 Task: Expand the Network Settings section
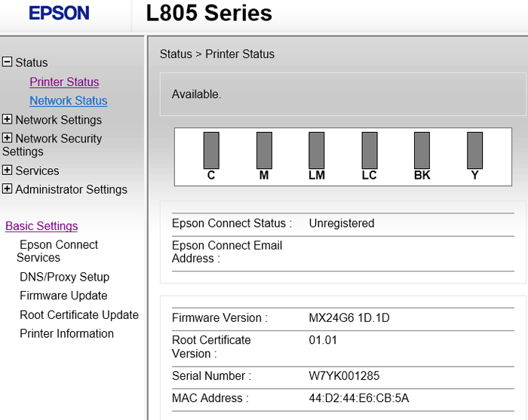tap(8, 119)
